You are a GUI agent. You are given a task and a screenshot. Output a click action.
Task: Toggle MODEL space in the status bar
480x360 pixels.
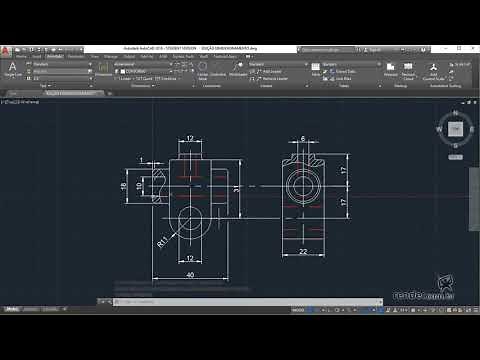pos(298,310)
